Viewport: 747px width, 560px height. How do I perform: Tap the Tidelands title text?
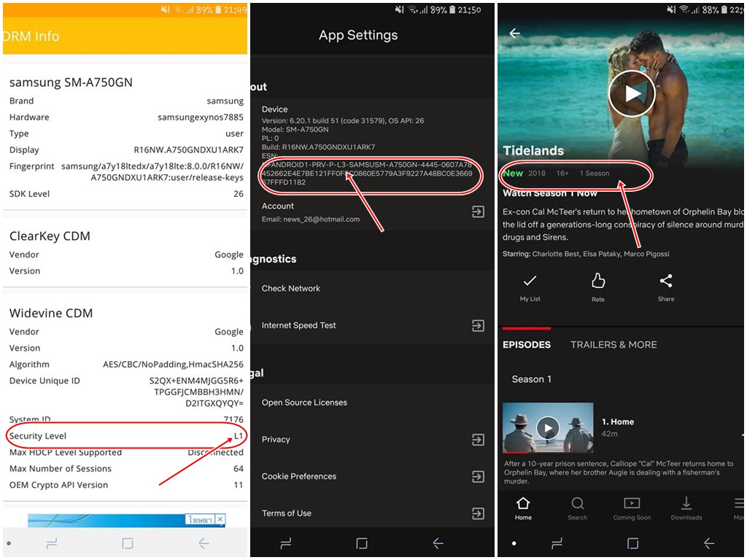pyautogui.click(x=533, y=151)
